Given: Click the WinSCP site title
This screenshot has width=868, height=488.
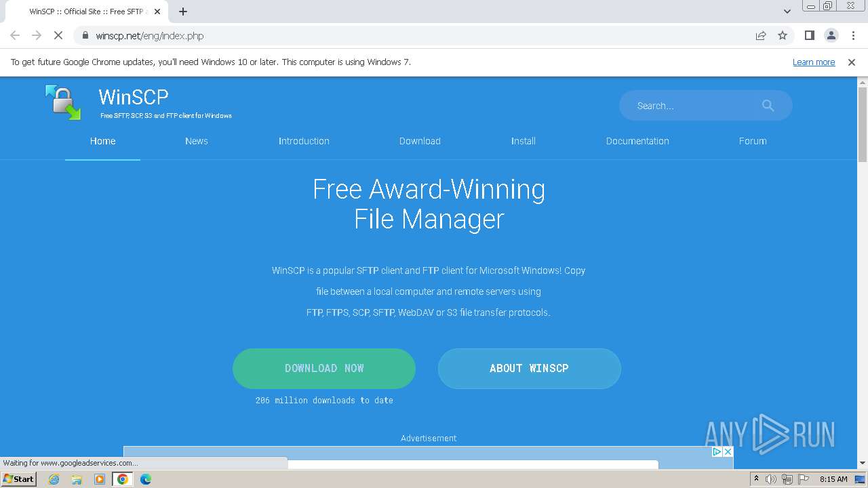Looking at the screenshot, I should point(134,97).
